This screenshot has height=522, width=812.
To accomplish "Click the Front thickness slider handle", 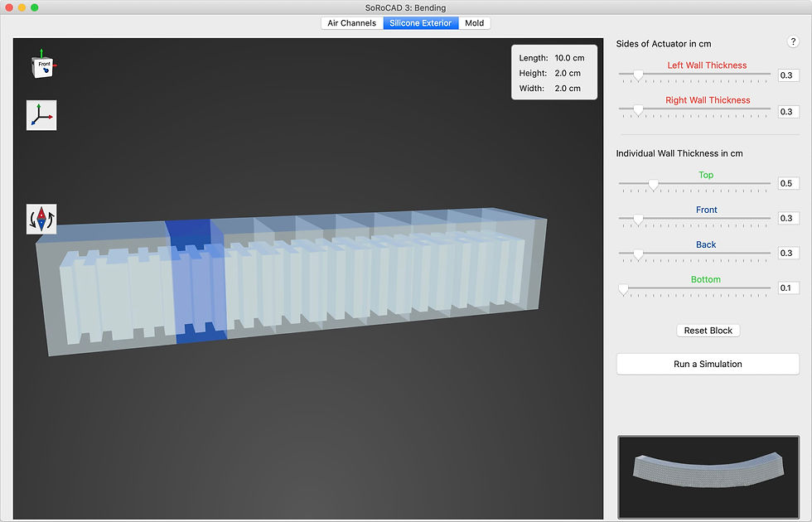I will click(639, 220).
